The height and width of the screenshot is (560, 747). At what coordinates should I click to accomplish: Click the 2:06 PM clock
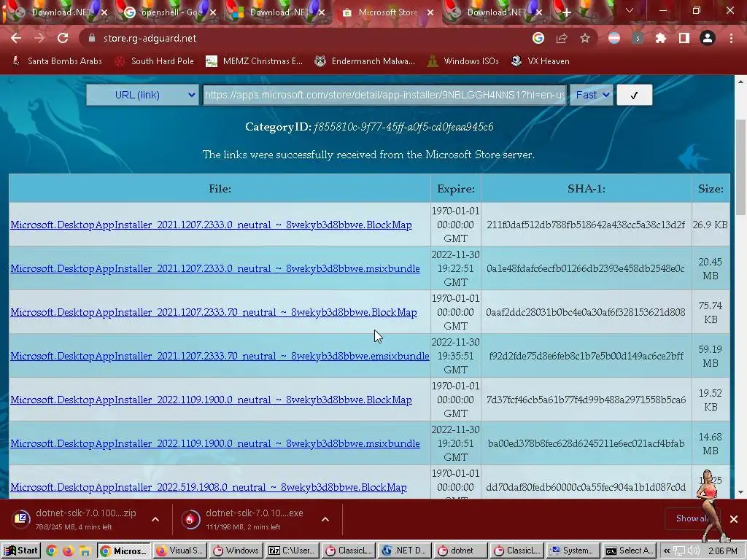(x=722, y=551)
